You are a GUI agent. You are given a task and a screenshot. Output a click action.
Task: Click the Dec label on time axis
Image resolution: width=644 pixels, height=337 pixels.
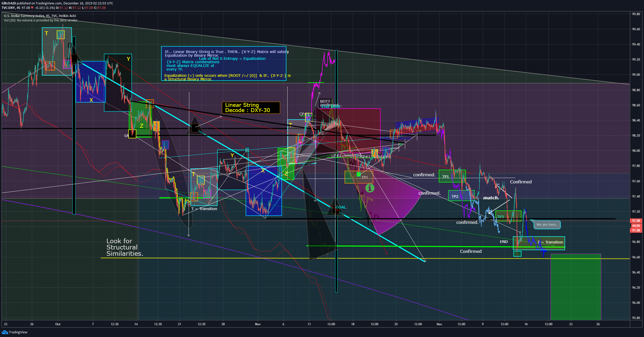(439, 324)
